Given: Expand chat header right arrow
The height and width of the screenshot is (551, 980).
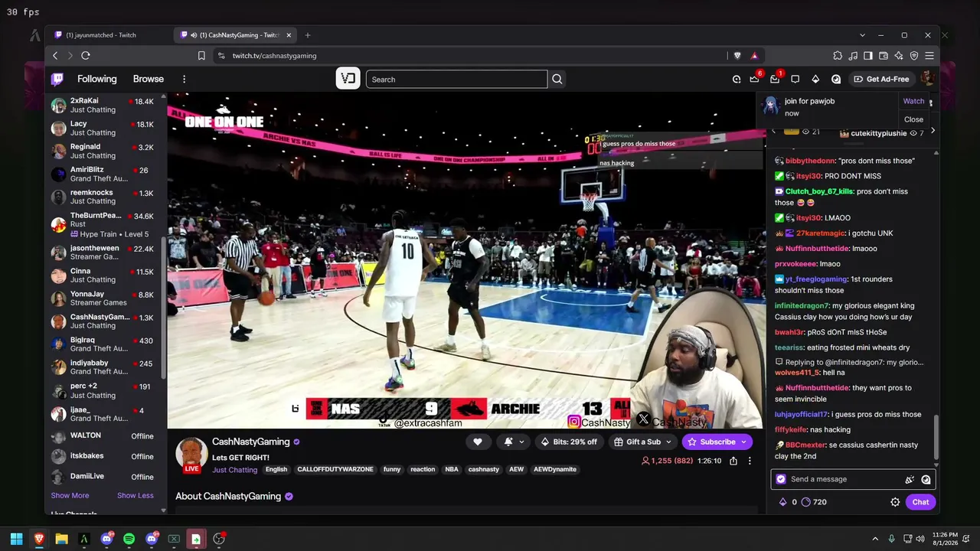Looking at the screenshot, I should [932, 132].
